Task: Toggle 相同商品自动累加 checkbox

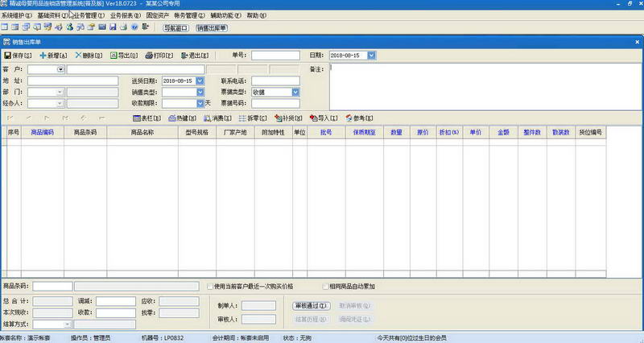Action: pyautogui.click(x=326, y=287)
